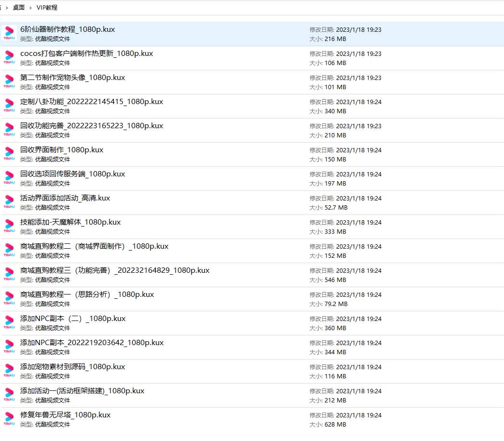
Task: Select file name 添加活动一(活动框架搭建)_1080p.kux
Action: 82,391
